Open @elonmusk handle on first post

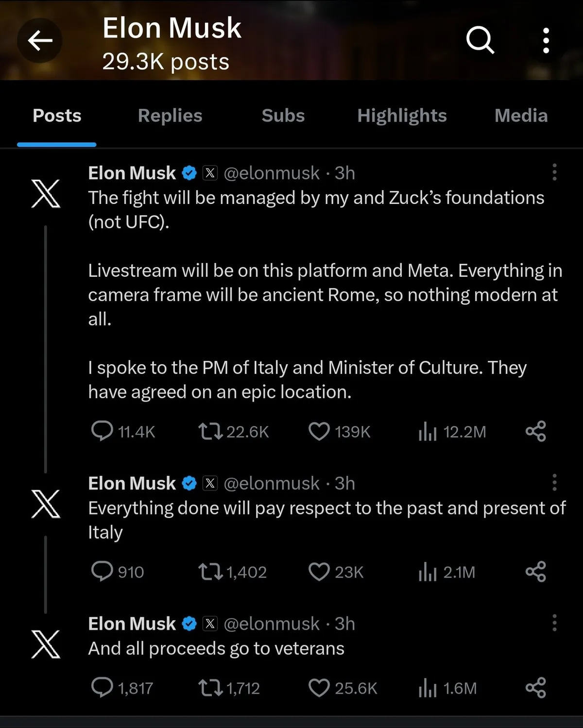click(271, 173)
